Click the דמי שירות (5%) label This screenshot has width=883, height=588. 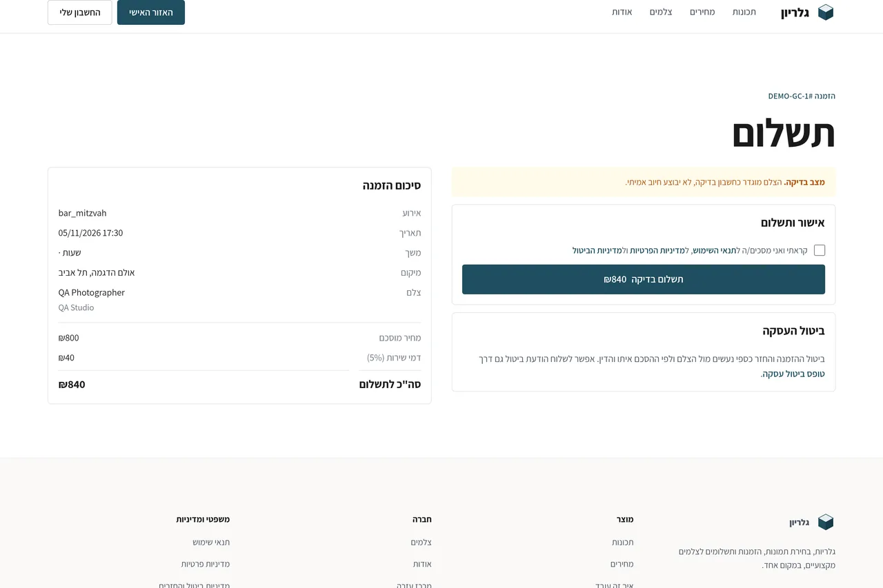[x=394, y=358]
